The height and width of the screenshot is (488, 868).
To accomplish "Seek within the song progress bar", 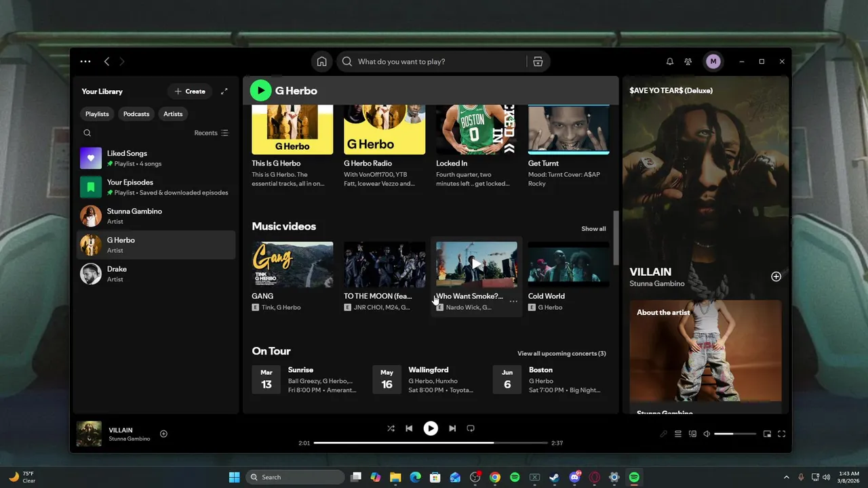I will [x=431, y=443].
